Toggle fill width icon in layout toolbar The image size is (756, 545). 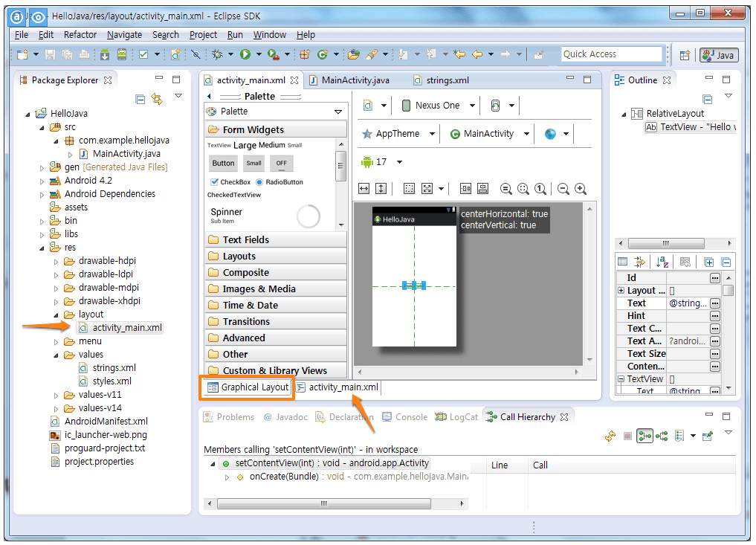click(364, 189)
